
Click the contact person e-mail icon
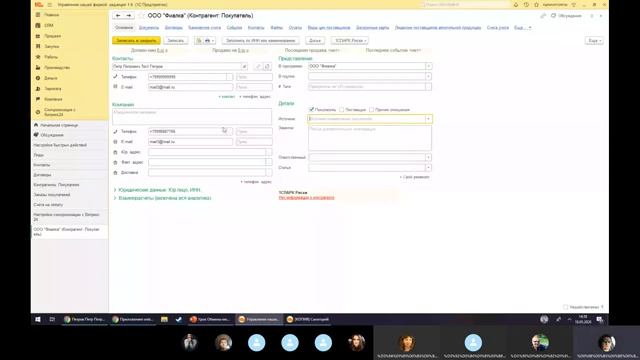[x=115, y=87]
